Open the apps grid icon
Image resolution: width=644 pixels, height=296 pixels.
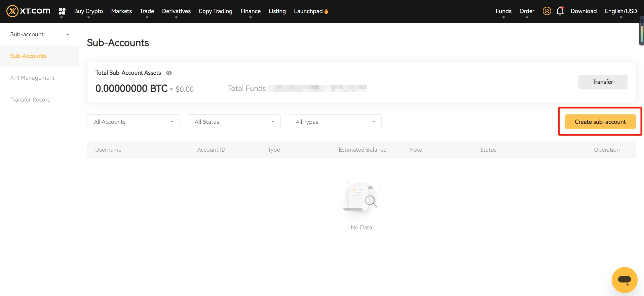tap(62, 11)
